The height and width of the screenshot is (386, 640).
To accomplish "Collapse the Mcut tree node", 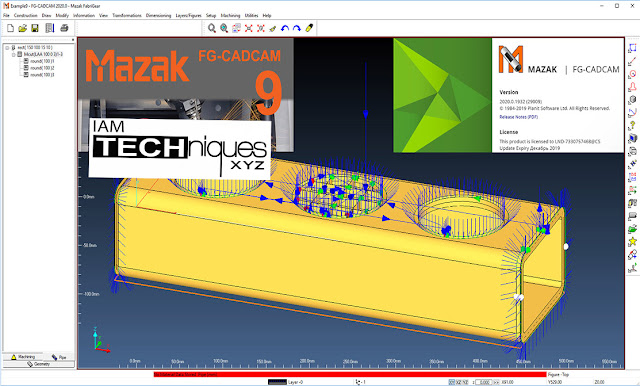I will click(x=13, y=55).
